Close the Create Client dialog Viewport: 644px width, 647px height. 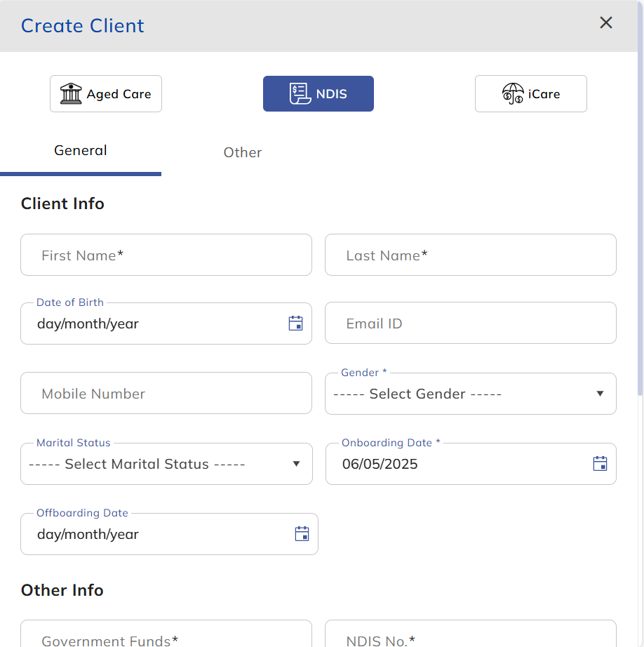pos(605,22)
